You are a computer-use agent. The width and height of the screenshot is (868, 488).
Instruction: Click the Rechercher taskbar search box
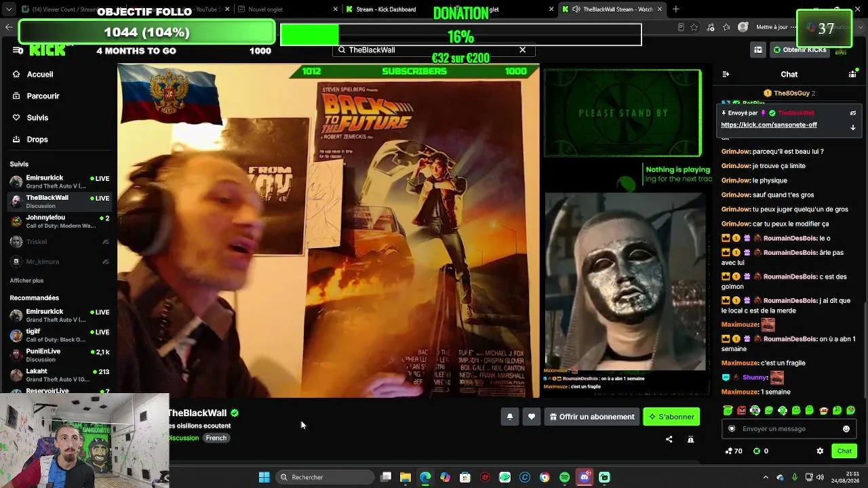(x=325, y=477)
